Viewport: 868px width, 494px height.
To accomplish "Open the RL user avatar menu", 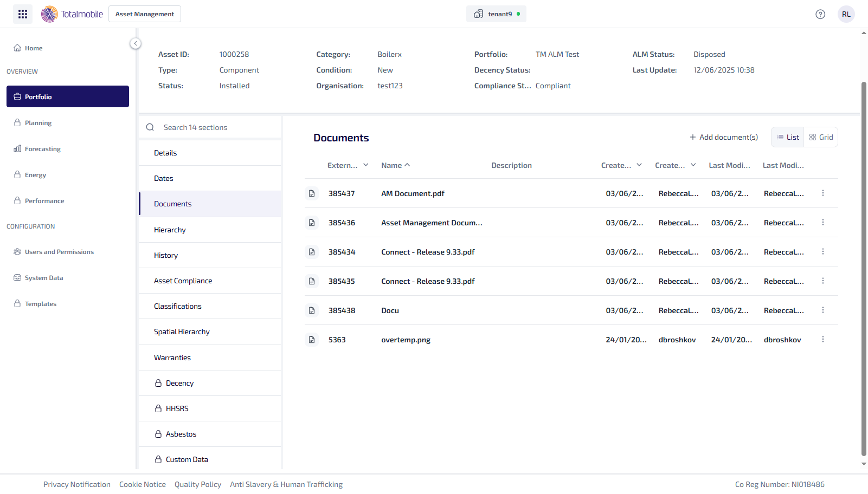I will (846, 14).
